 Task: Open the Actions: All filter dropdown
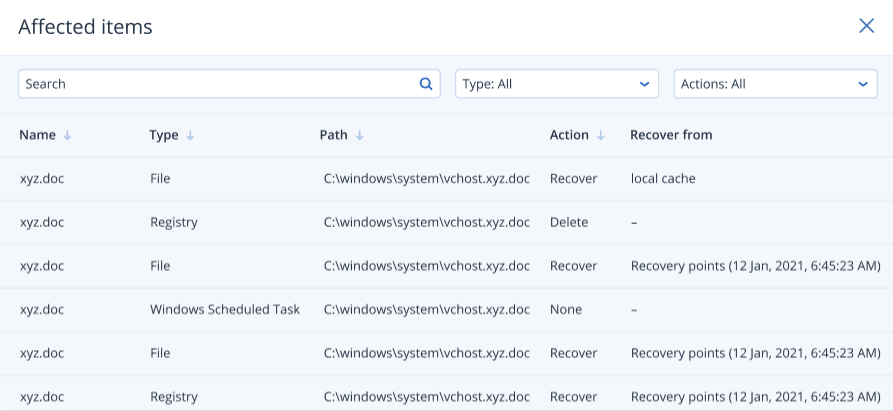775,84
